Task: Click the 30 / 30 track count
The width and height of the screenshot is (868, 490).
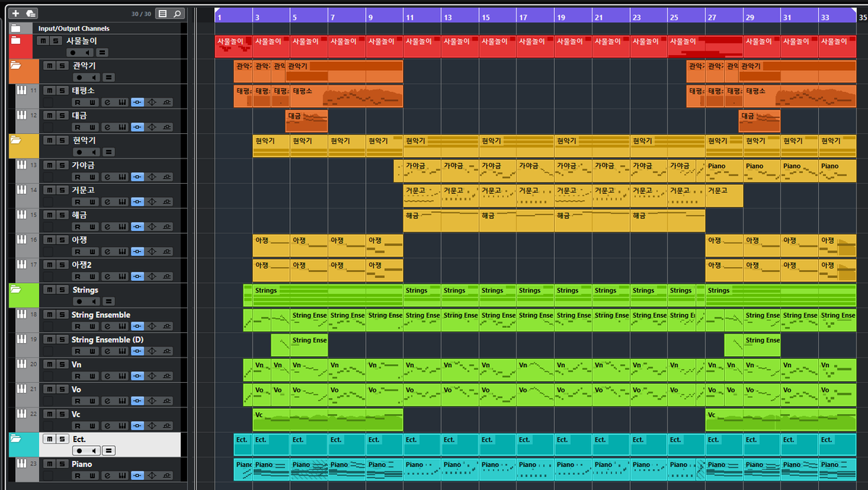Action: point(142,14)
